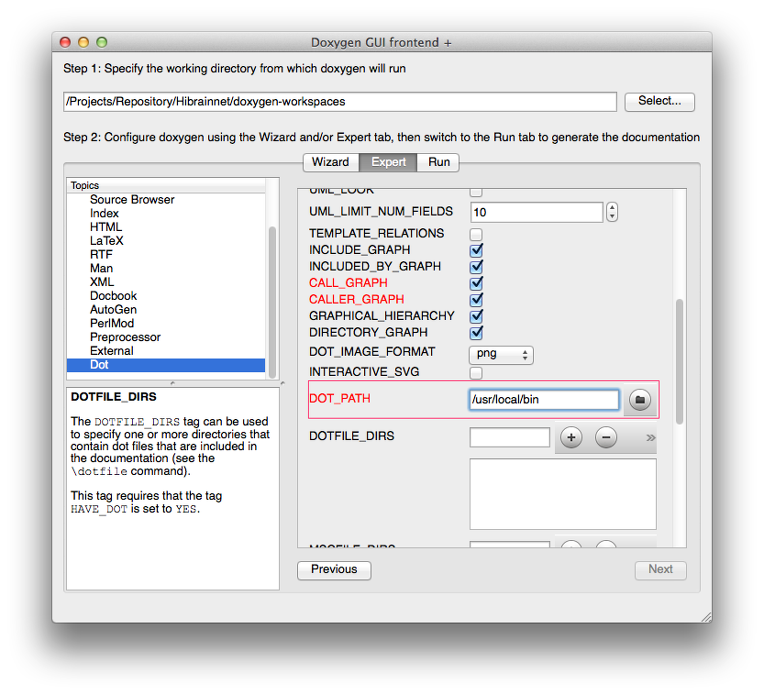Select AutoGen topic
This screenshot has width=764, height=695.
[114, 309]
